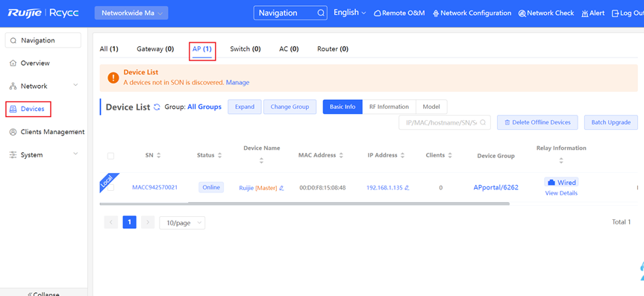Click the top Navigation search field

pos(290,13)
